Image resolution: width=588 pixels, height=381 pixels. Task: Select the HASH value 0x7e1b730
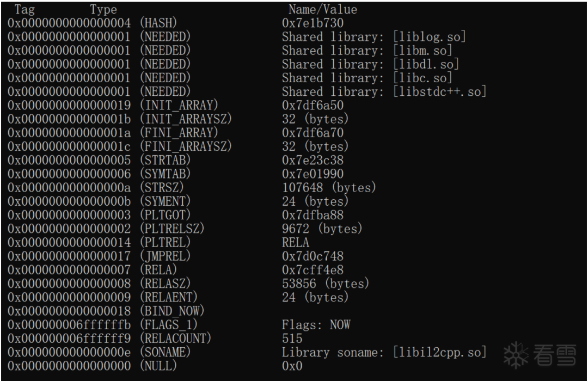[x=313, y=23]
